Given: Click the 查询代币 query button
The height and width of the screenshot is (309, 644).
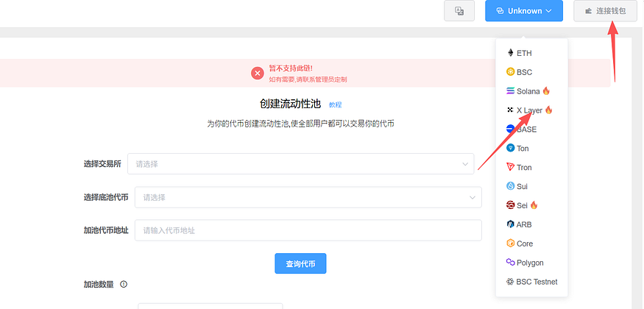Looking at the screenshot, I should pyautogui.click(x=300, y=263).
